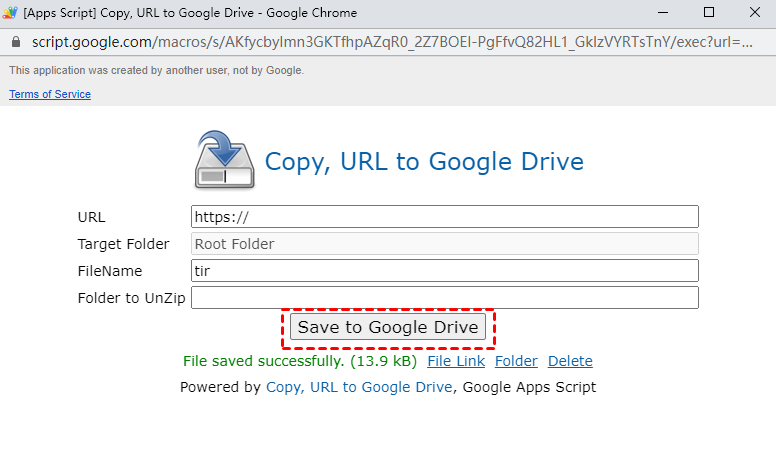Click the 'This application was created' notice
The width and height of the screenshot is (776, 470).
point(156,70)
